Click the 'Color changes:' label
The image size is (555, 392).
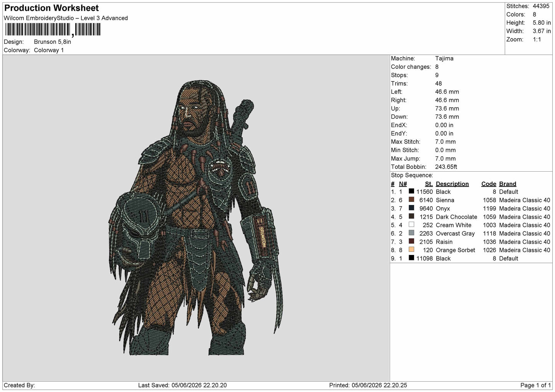coord(411,67)
